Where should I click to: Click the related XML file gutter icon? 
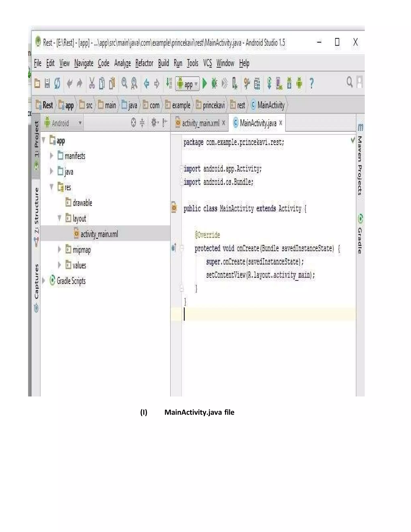pos(174,208)
